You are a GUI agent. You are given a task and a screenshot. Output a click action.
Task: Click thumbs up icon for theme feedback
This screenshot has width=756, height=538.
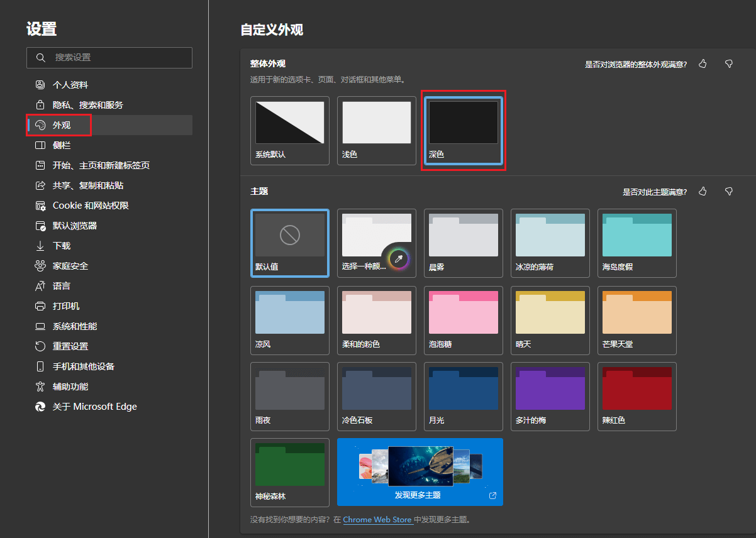[703, 192]
